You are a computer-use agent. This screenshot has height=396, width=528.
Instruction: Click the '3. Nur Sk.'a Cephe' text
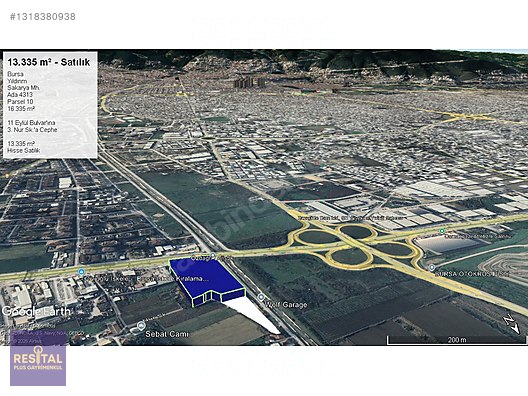[x=32, y=130]
